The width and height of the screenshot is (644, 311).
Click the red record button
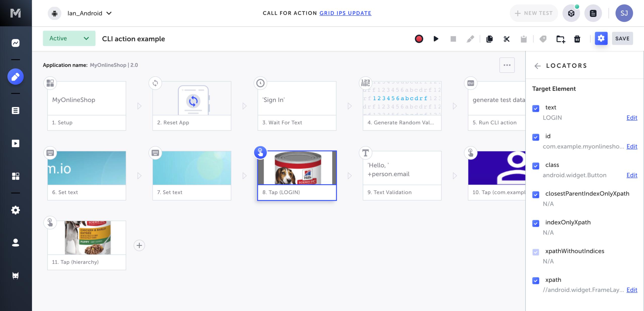[419, 39]
